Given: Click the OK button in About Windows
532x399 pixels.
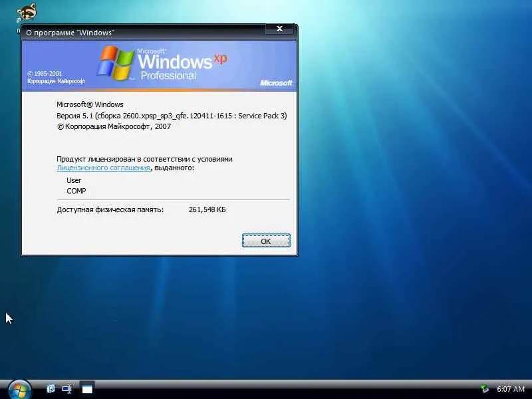Looking at the screenshot, I should click(266, 241).
